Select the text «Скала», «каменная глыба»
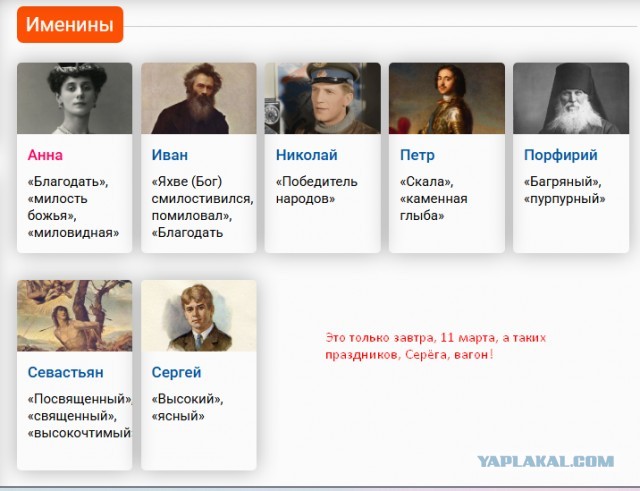Image resolution: width=640 pixels, height=491 pixels. click(x=433, y=198)
